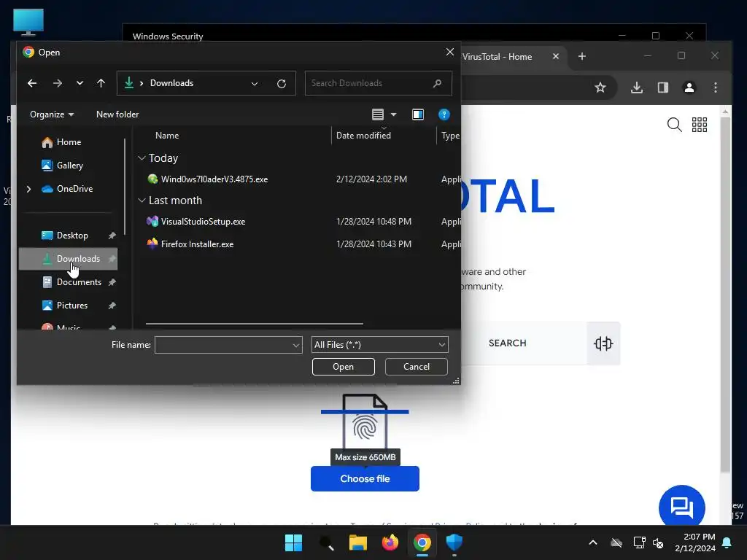Open Chrome downloads icon
This screenshot has width=747, height=560.
tap(637, 87)
